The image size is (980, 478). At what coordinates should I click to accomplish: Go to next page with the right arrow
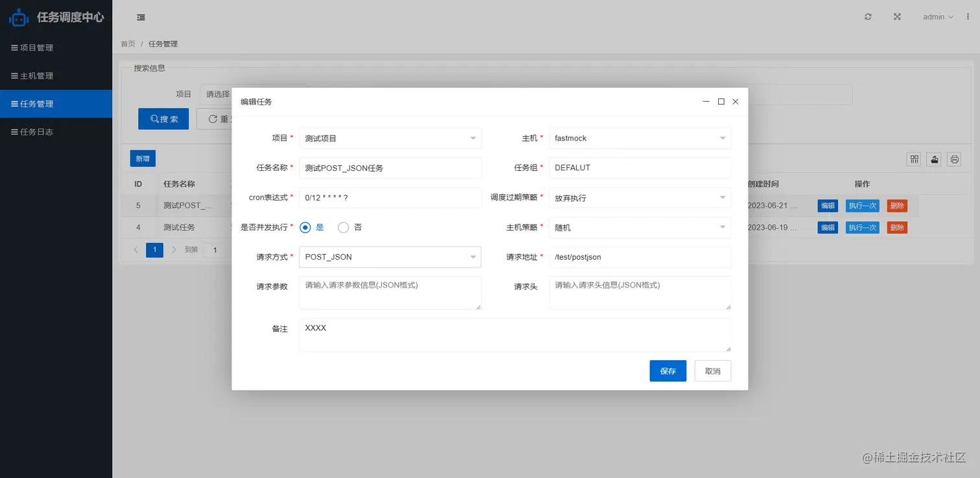click(174, 249)
